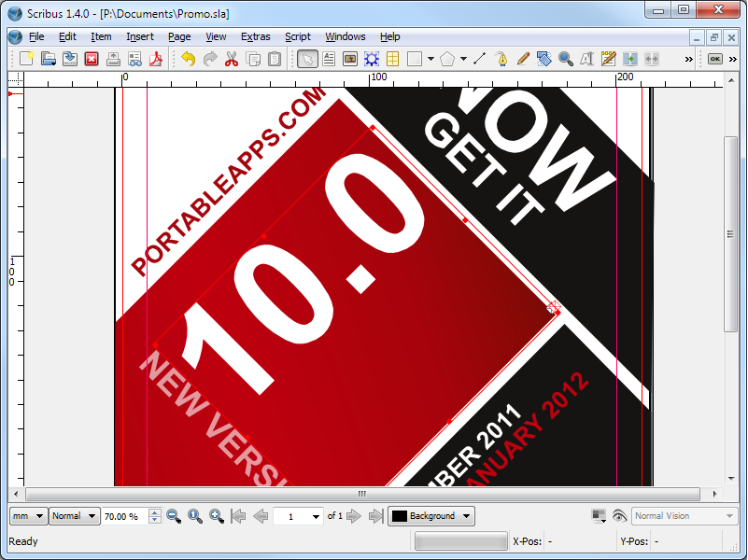Viewport: 748px width, 560px height.
Task: Go to previous page button
Action: click(261, 516)
